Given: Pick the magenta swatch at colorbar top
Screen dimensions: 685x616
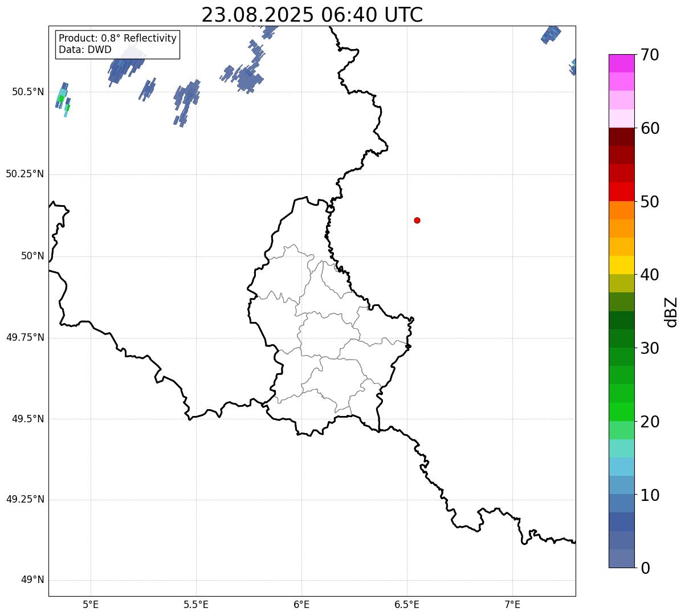Looking at the screenshot, I should 622,63.
